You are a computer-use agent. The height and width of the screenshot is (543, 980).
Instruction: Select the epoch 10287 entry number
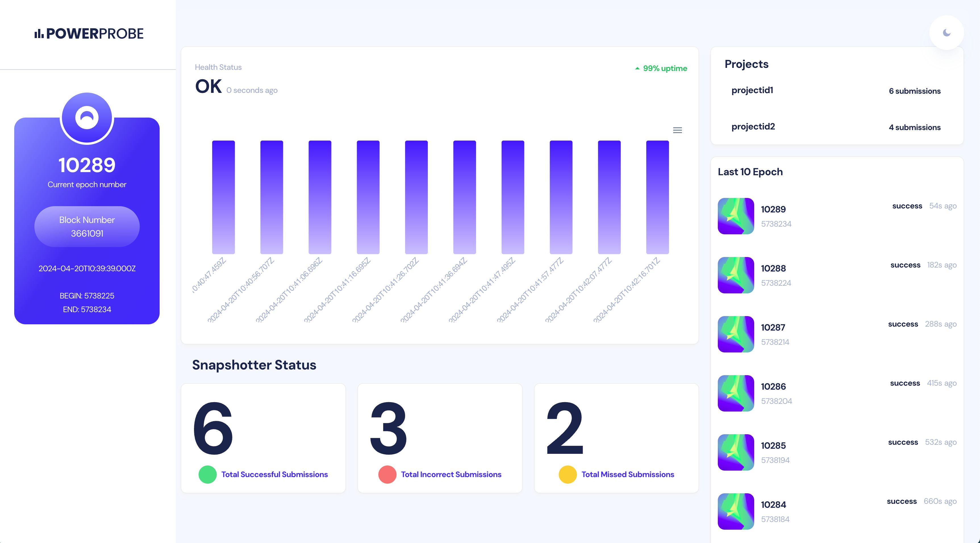pos(773,327)
